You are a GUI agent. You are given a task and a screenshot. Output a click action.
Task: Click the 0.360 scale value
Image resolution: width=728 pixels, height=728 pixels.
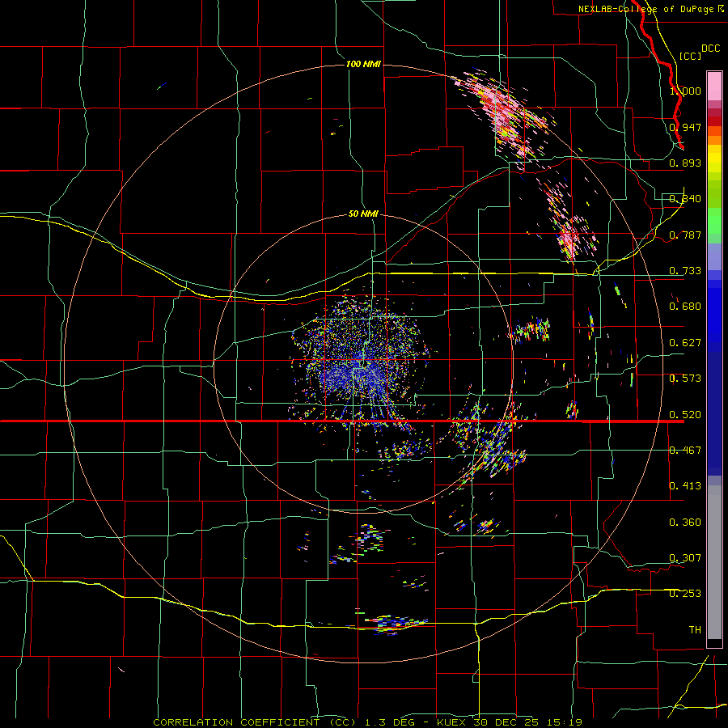tap(685, 523)
